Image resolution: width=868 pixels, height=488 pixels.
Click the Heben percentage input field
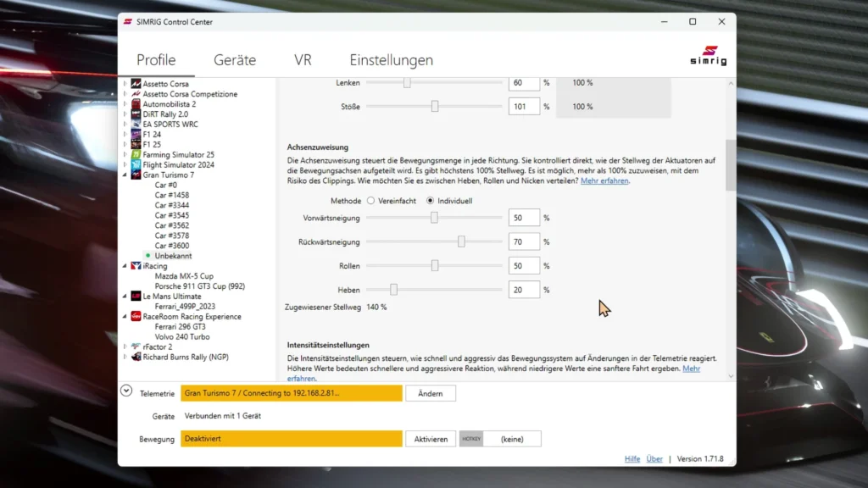[524, 290]
